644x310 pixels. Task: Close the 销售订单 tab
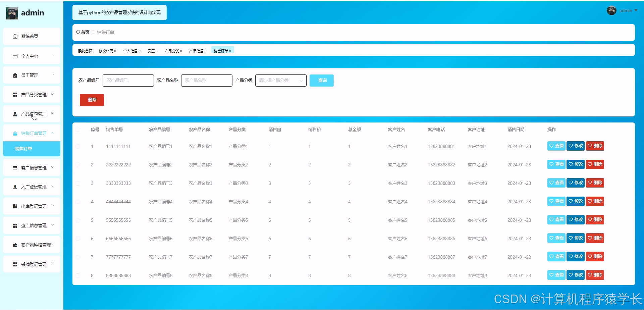(230, 51)
